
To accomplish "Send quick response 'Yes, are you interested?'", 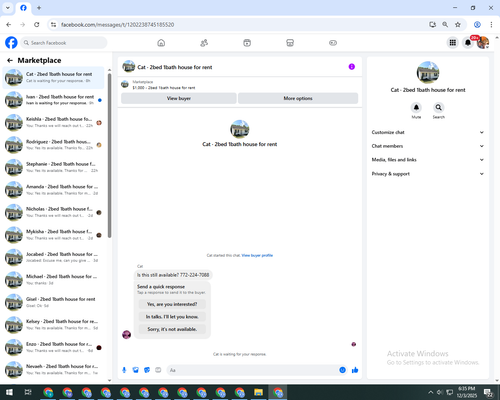I will click(172, 304).
